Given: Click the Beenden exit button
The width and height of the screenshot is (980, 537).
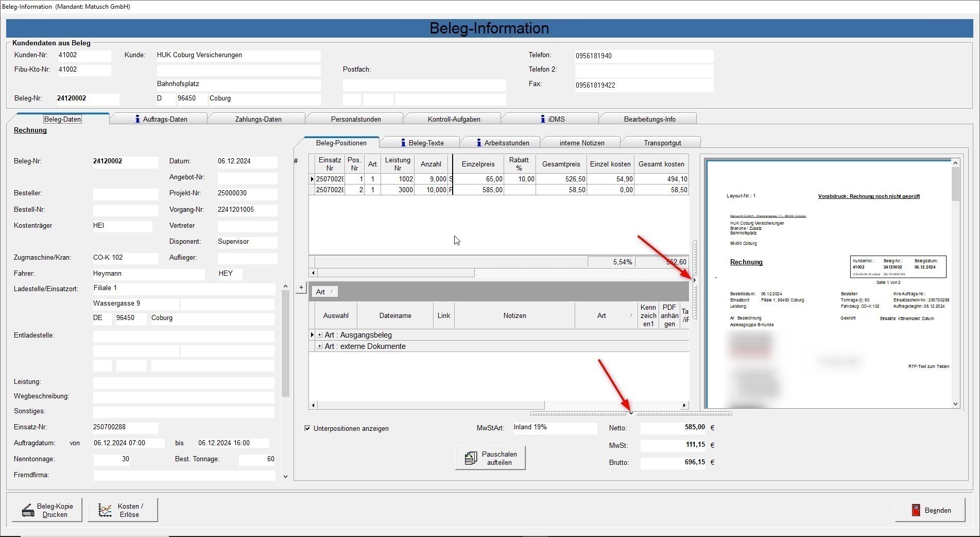Looking at the screenshot, I should 930,510.
